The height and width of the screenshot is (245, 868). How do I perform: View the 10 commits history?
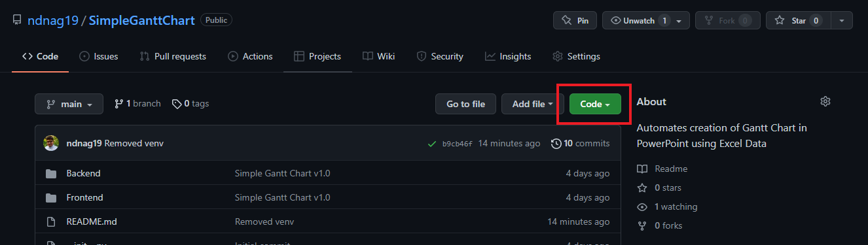581,143
